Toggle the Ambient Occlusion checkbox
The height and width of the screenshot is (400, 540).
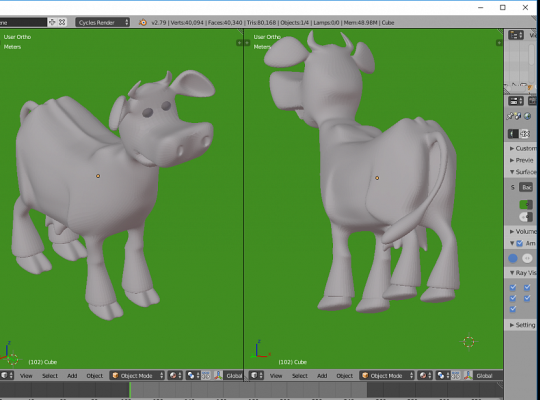[x=520, y=243]
